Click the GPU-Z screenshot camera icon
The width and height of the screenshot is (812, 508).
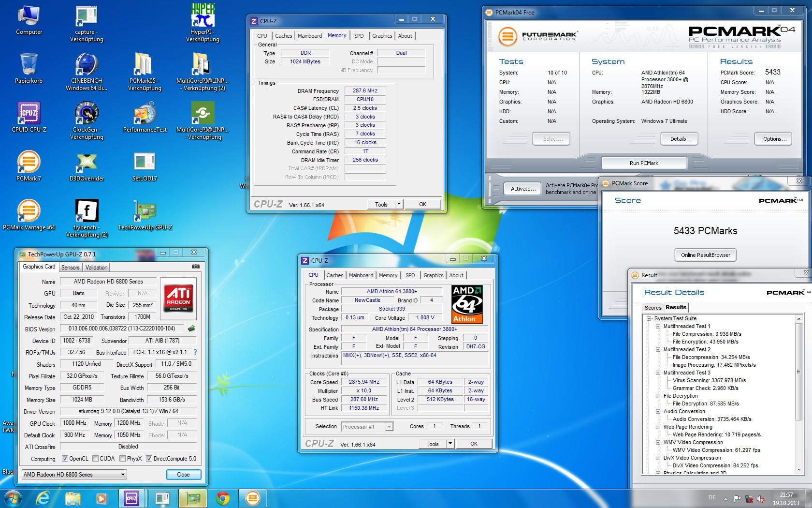click(x=195, y=267)
